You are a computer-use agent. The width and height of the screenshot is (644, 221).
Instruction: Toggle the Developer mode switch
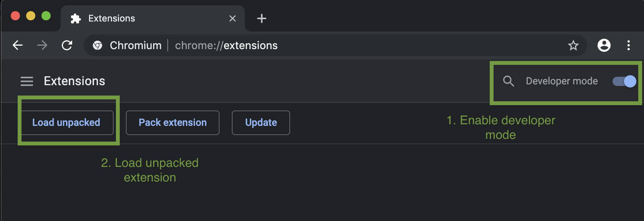[x=624, y=81]
